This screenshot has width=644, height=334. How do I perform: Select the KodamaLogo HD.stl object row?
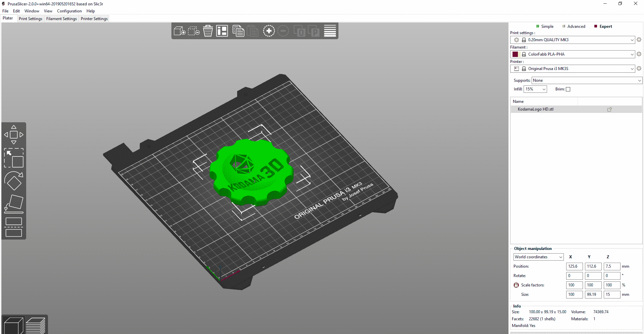[576, 109]
